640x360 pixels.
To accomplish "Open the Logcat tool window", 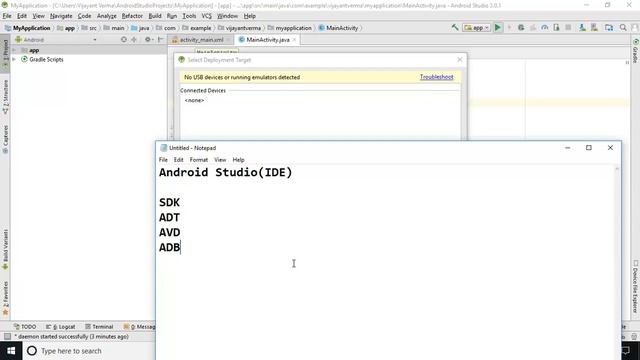I will (60, 327).
